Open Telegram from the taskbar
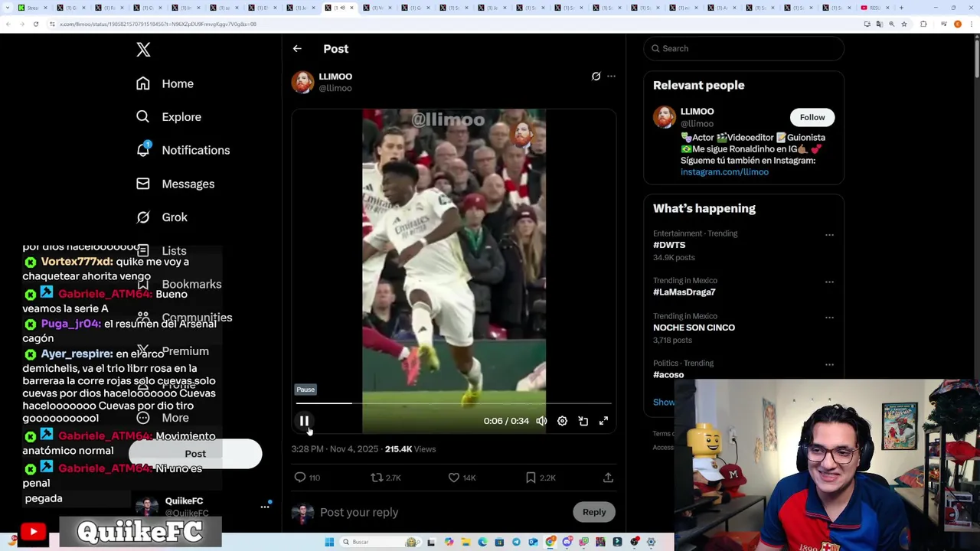Screen dimensions: 980x551 pos(516,542)
